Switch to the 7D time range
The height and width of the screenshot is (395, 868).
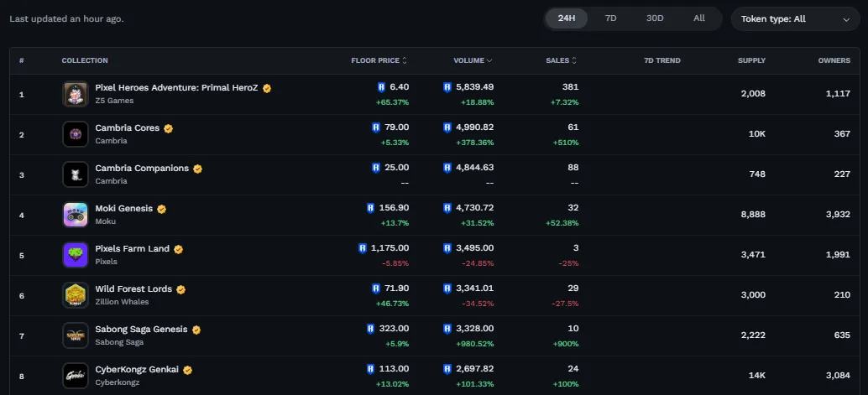pos(610,18)
